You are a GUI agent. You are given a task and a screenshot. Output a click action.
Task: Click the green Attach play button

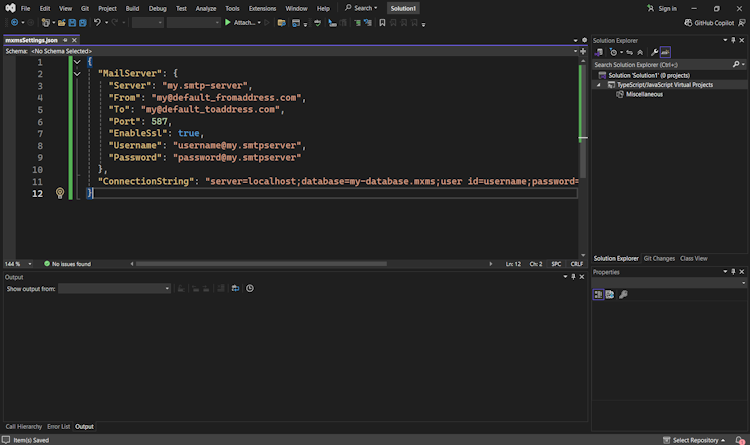click(x=228, y=22)
